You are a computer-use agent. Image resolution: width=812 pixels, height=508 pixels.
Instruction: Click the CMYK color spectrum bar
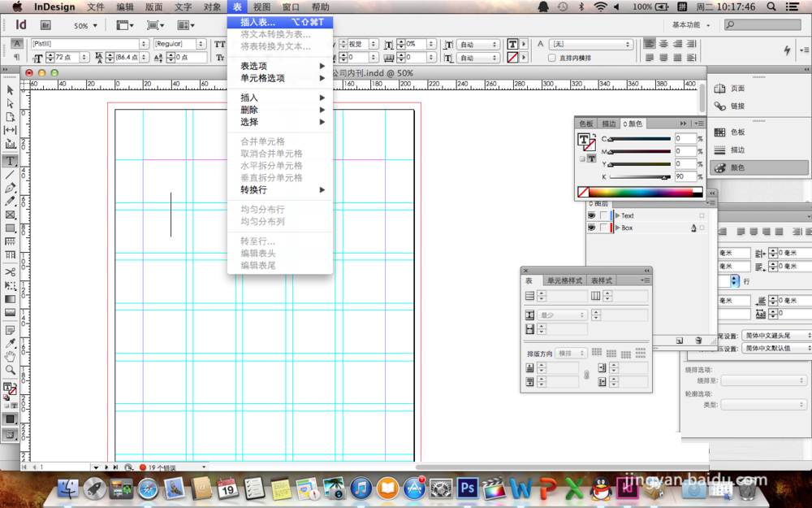point(640,193)
